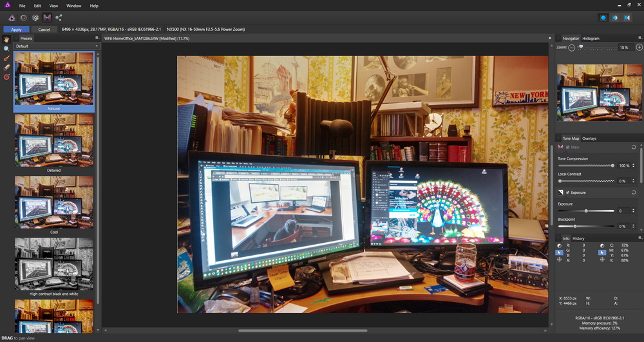Open the File menu

(x=22, y=6)
